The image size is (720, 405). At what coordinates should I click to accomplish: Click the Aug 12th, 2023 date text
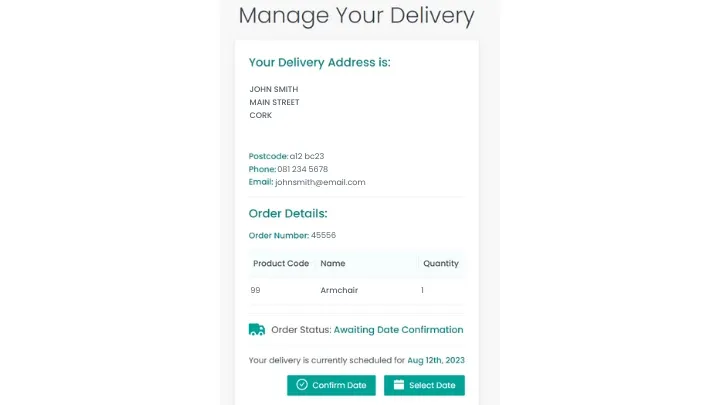point(436,360)
